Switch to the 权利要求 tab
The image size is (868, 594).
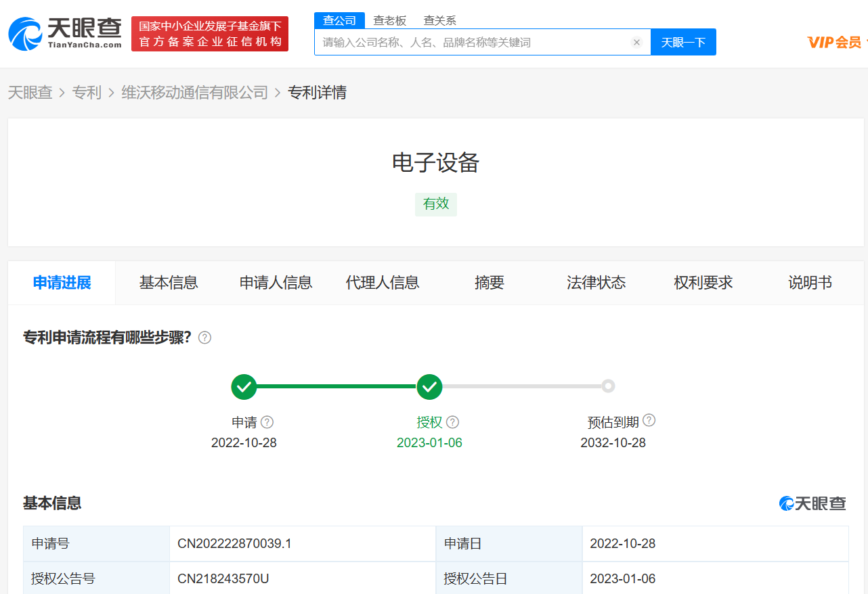point(703,283)
